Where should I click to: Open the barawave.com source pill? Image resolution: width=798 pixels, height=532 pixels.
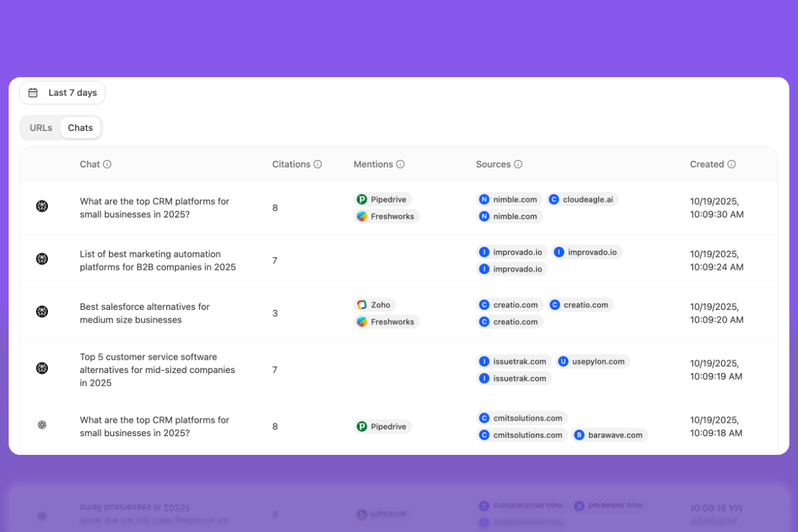(610, 434)
